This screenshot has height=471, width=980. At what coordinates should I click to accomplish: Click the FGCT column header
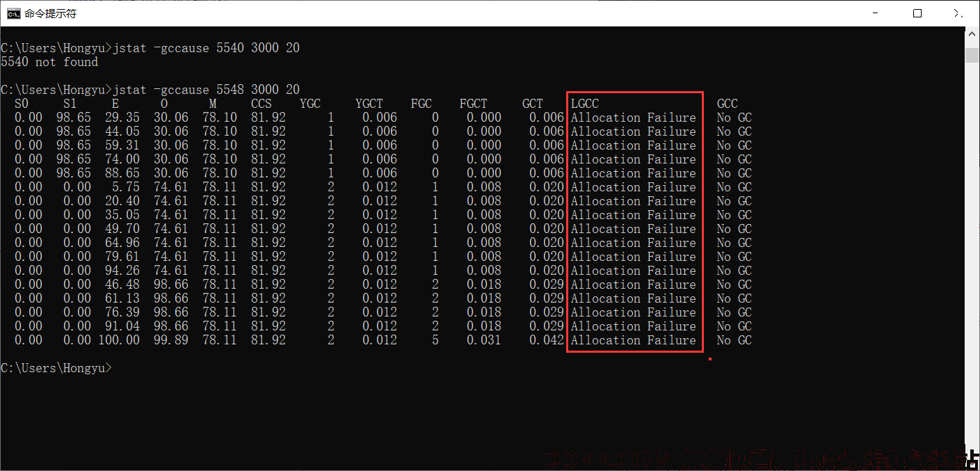pyautogui.click(x=474, y=104)
